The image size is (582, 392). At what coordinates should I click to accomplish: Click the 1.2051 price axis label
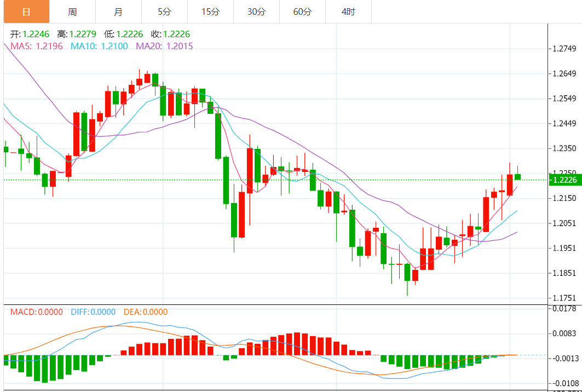tap(564, 223)
